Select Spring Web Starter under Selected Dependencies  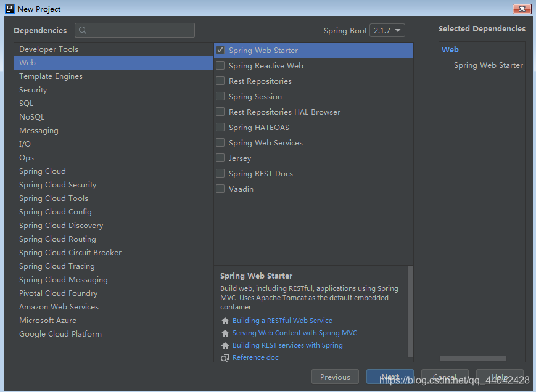488,65
